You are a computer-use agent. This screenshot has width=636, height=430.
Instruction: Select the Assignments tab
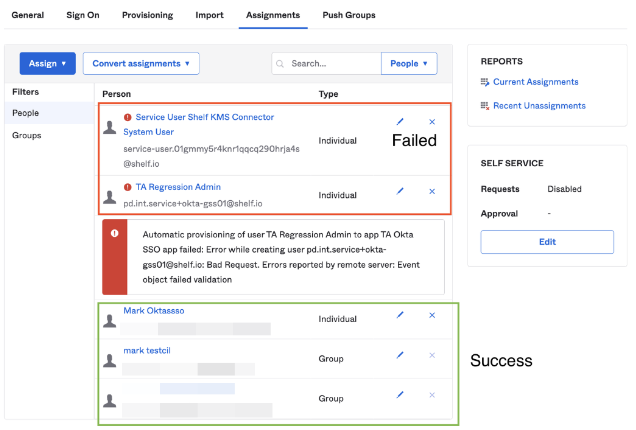pos(273,15)
